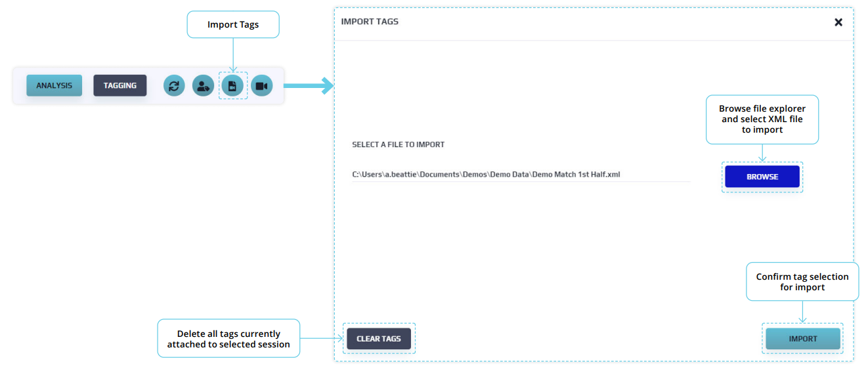Click the refresh sync icon
This screenshot has height=373, width=868.
(174, 85)
